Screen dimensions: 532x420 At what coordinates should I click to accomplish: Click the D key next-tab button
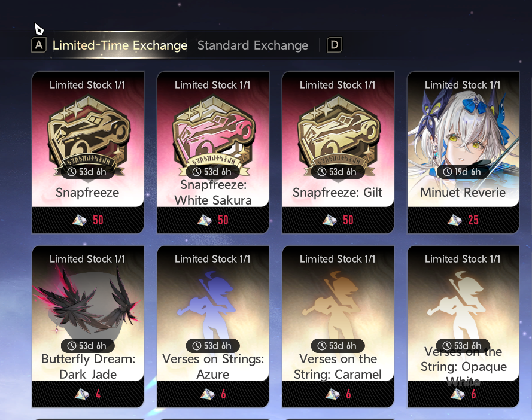point(334,45)
